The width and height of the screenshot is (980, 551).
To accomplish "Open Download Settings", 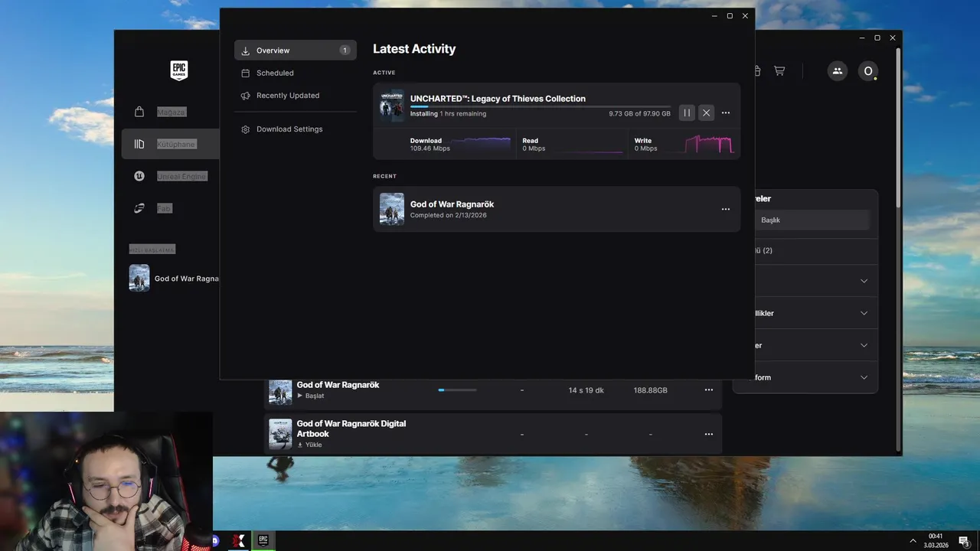I will click(x=296, y=129).
